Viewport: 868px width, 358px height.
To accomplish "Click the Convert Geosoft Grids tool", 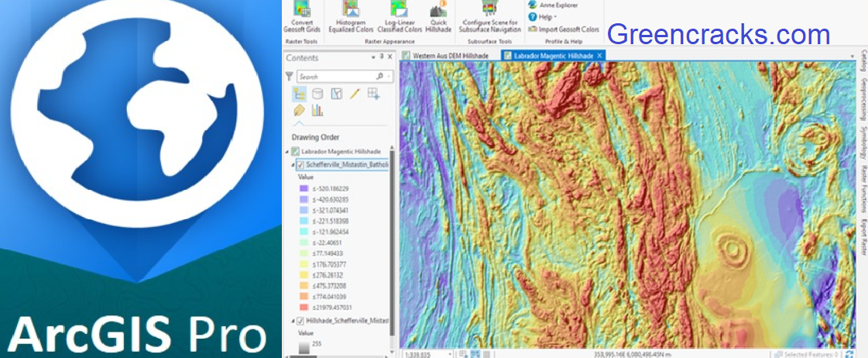I will click(x=301, y=17).
